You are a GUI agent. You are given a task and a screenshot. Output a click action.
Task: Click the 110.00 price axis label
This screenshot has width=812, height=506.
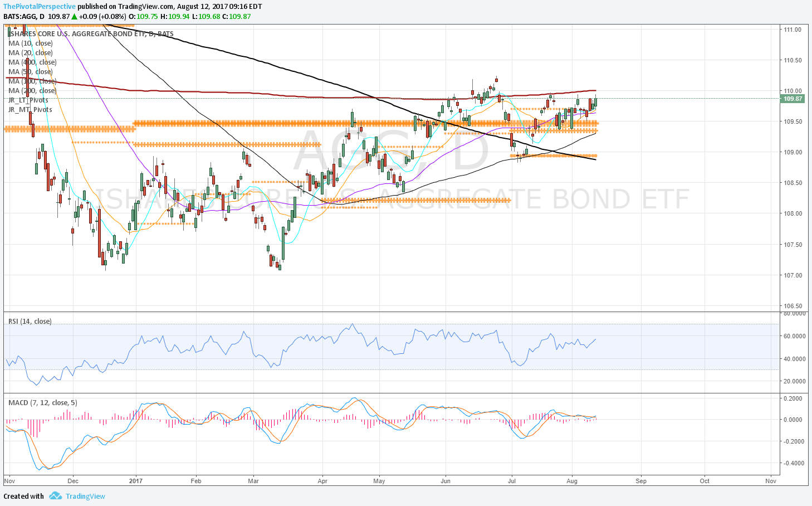click(x=793, y=91)
